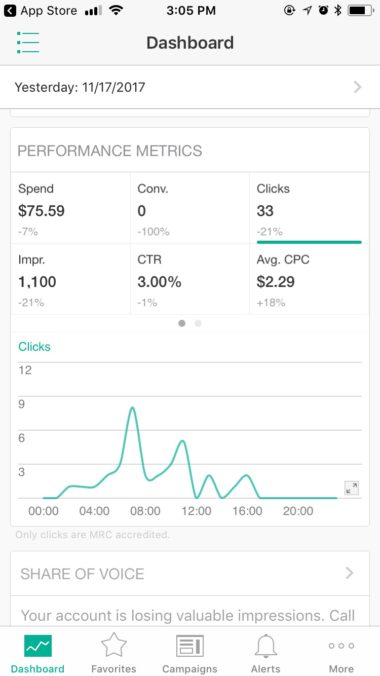This screenshot has width=380, height=676.
Task: Tap the Favorites star icon
Action: click(114, 645)
